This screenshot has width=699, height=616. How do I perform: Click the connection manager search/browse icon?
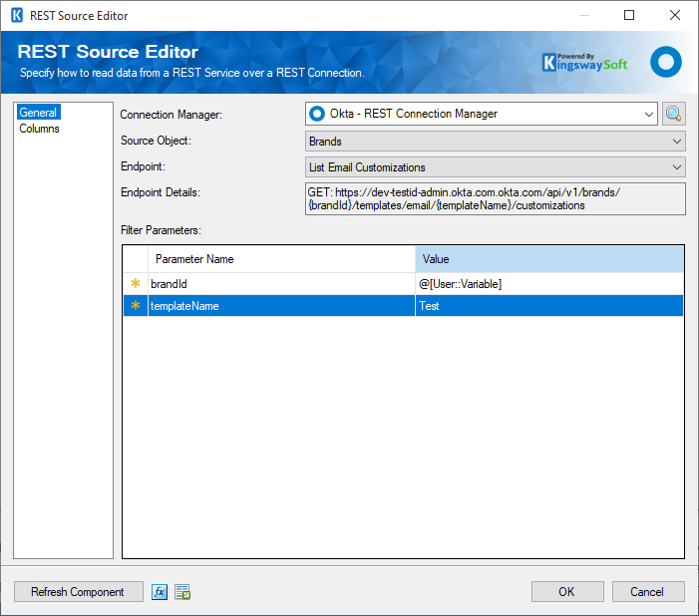673,114
